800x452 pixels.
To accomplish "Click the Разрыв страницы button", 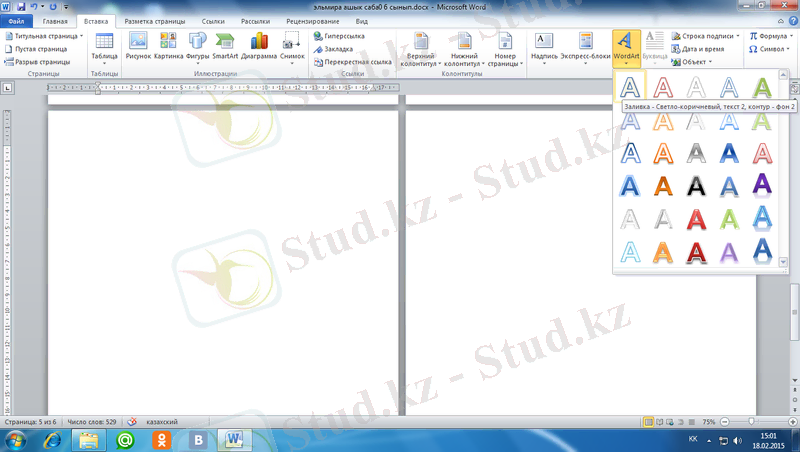I will click(40, 62).
